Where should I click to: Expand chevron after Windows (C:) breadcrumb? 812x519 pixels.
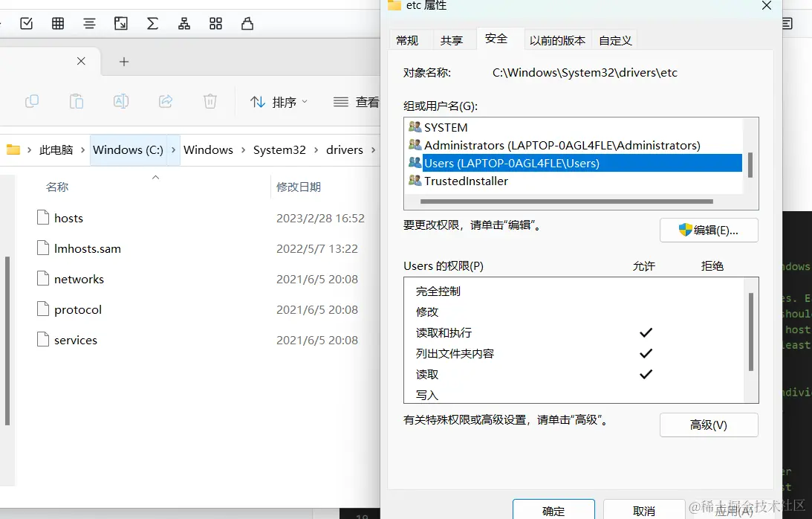click(174, 150)
